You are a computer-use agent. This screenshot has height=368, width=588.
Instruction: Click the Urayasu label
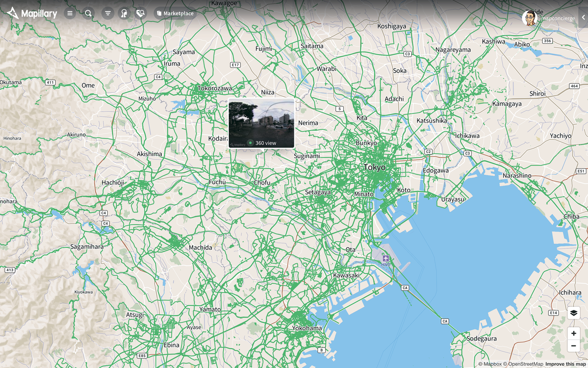point(452,200)
